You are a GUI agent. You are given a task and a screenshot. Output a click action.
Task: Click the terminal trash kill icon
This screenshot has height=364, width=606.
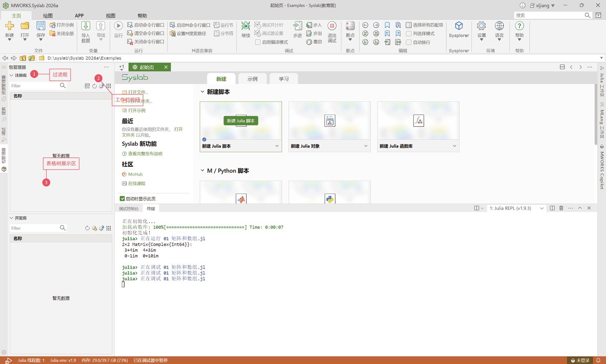click(x=561, y=208)
